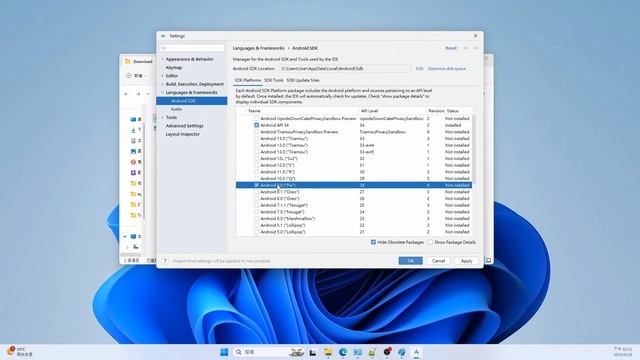Switch to the SDK Tools tab
640x360 pixels.
tap(273, 80)
